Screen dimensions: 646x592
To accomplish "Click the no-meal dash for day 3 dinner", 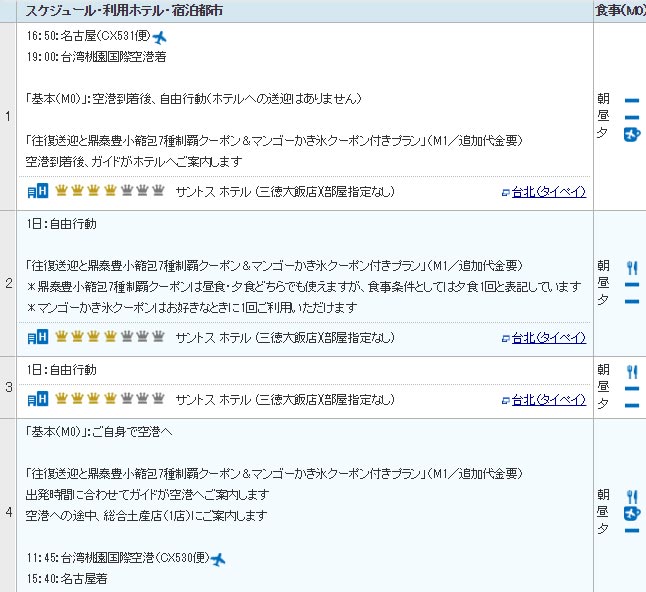I will [632, 405].
